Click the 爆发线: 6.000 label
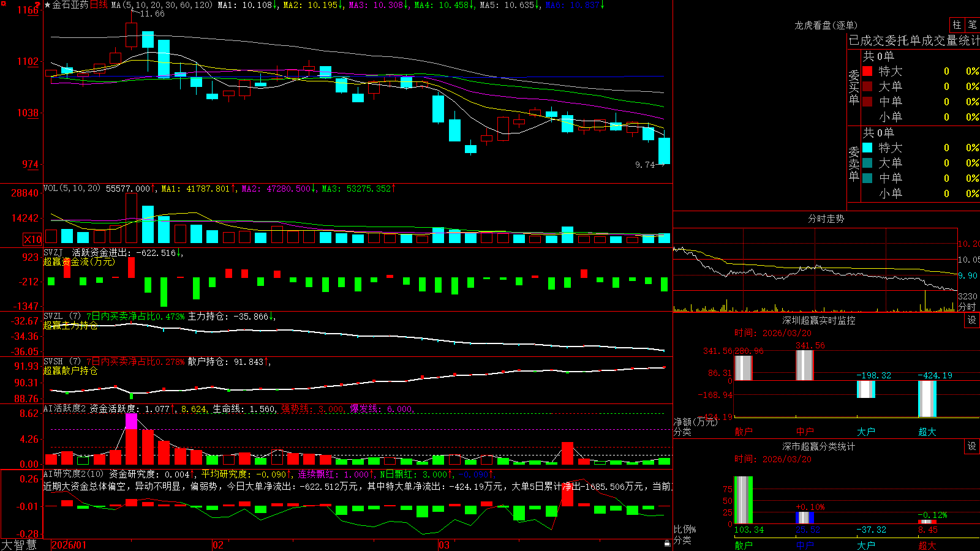 click(x=382, y=408)
